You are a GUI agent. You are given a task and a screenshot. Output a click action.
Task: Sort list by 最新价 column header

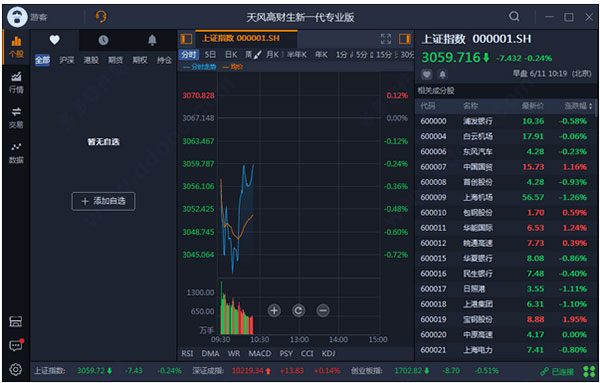(533, 106)
